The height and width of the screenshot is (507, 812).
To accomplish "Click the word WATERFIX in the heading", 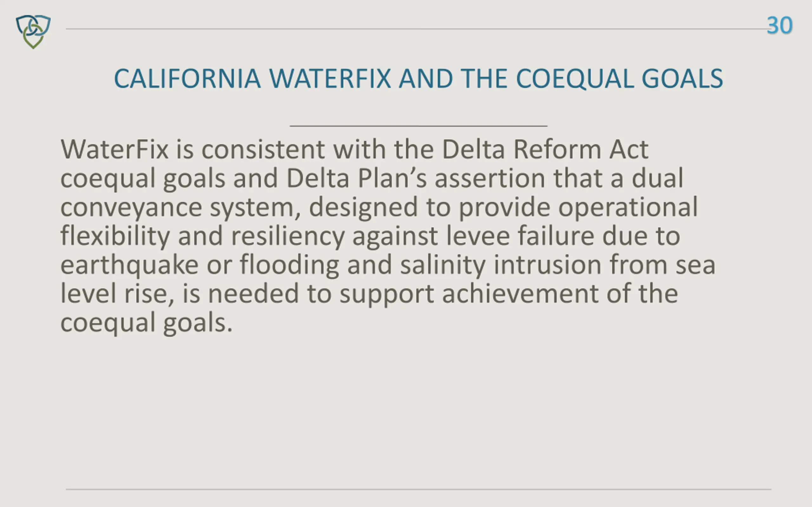I will 330,79.
